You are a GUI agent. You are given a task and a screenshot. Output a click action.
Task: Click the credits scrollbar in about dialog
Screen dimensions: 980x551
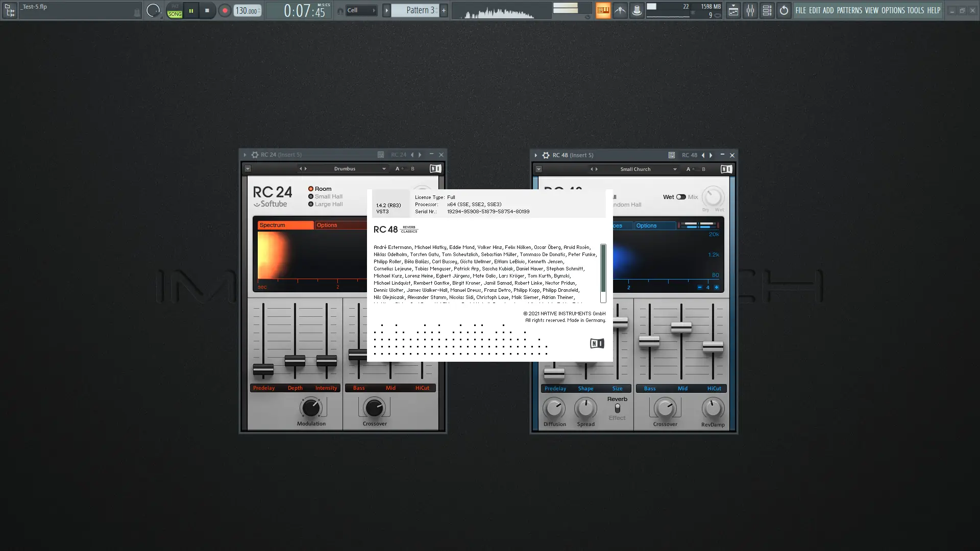coord(603,267)
